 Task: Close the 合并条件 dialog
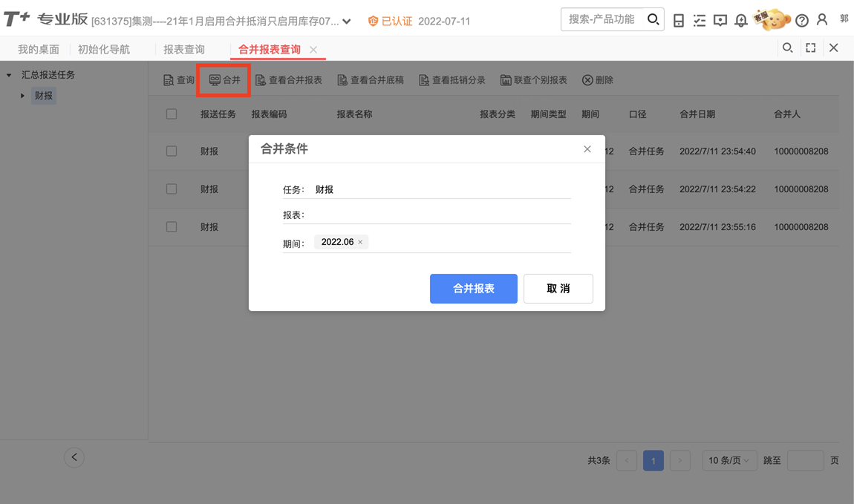[x=587, y=149]
